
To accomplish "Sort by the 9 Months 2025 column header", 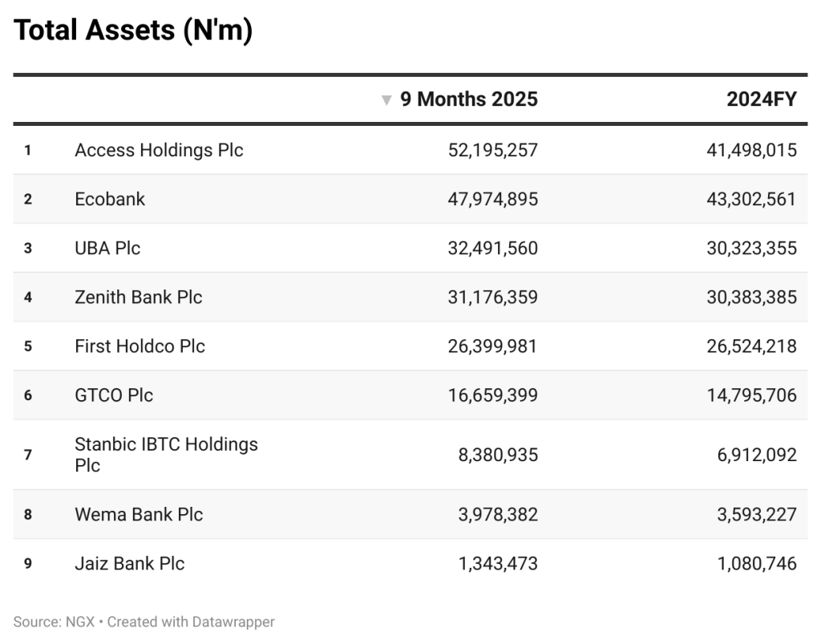I will [469, 99].
